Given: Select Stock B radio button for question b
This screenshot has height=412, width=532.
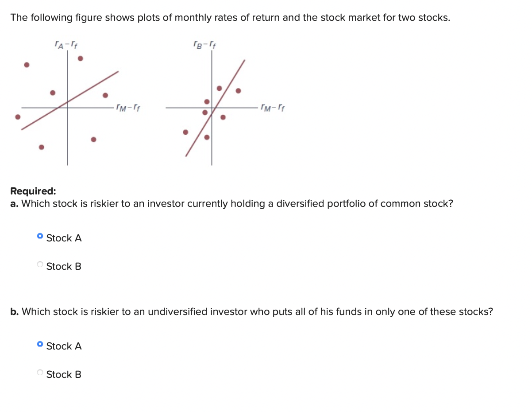Looking at the screenshot, I should (39, 373).
